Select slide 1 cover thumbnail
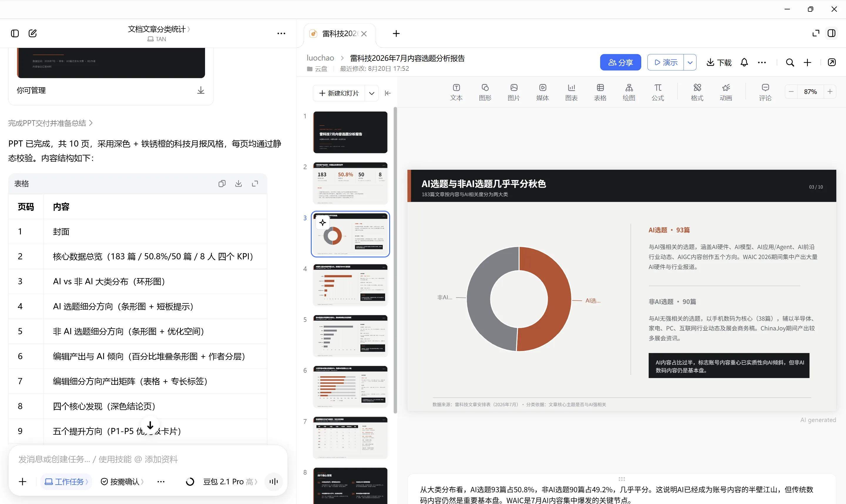The width and height of the screenshot is (846, 504). pos(350,132)
